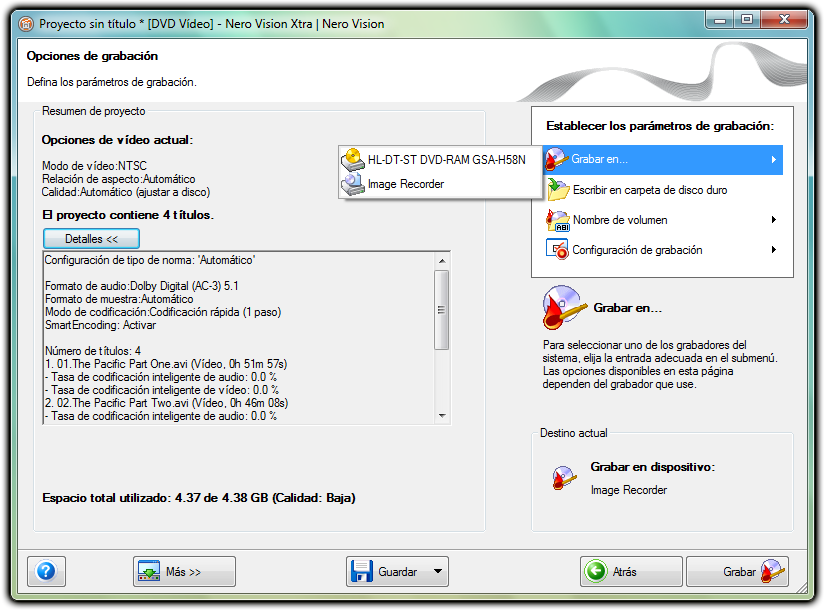825x610 pixels.
Task: Open Configuración de grabación menu entry
Action: pos(663,250)
